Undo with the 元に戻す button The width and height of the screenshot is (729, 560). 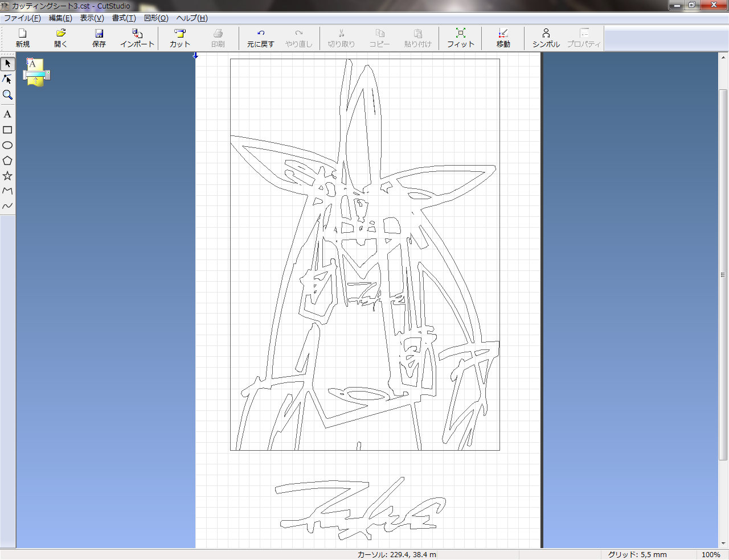pyautogui.click(x=261, y=38)
